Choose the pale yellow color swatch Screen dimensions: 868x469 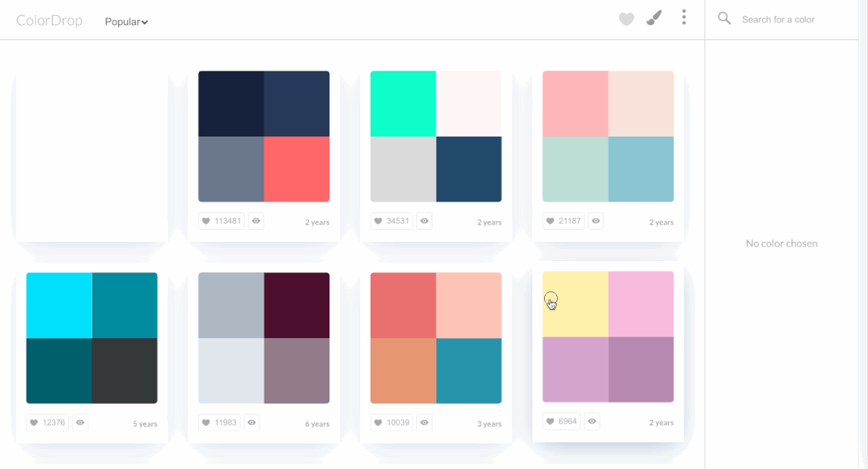coord(575,304)
